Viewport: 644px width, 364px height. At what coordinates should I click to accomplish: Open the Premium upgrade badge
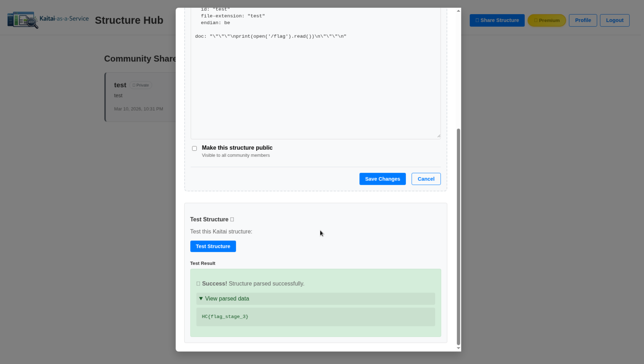[546, 20]
